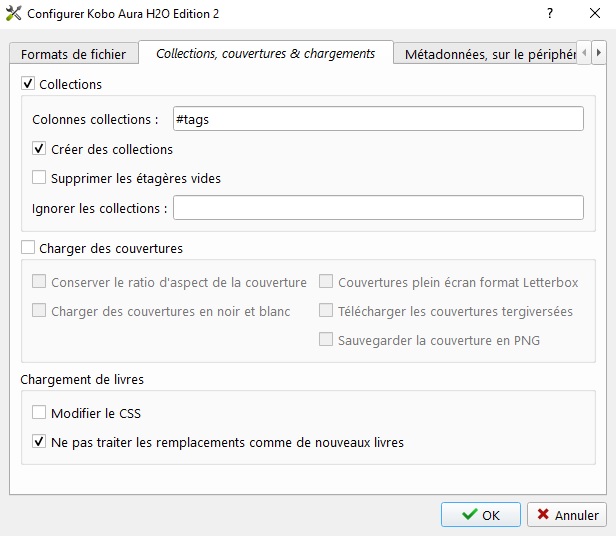The image size is (616, 536).
Task: Click the Ignorer les collections input field
Action: [x=378, y=207]
